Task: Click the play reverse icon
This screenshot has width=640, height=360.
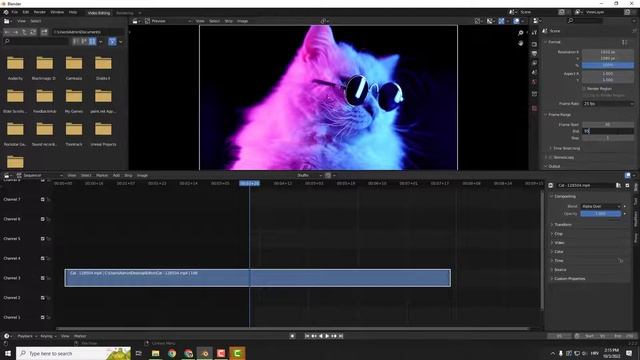Action: [x=320, y=336]
